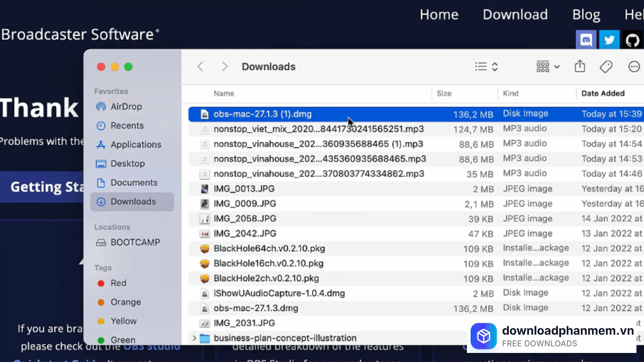The width and height of the screenshot is (644, 362).
Task: Open the More actions ellipsis menu
Action: (x=634, y=67)
